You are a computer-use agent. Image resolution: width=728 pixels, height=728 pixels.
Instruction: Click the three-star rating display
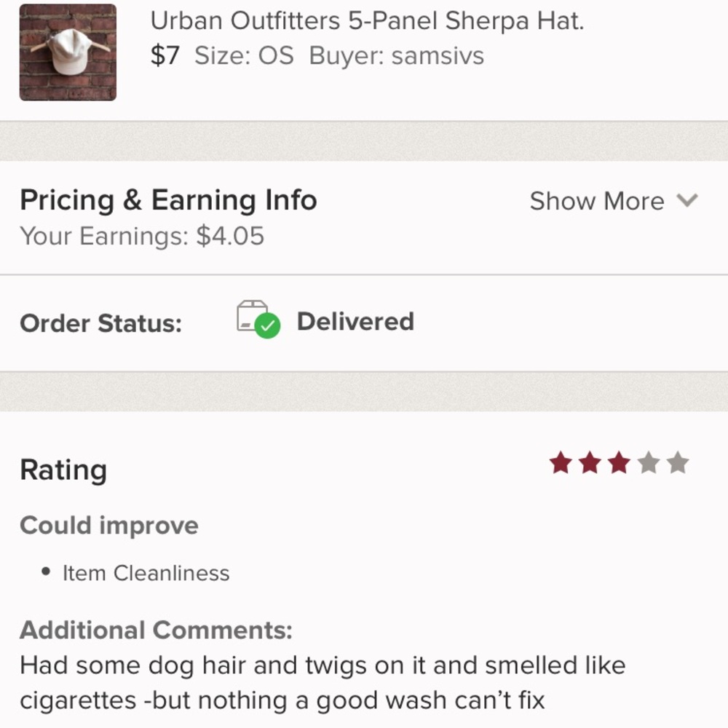coord(619,463)
